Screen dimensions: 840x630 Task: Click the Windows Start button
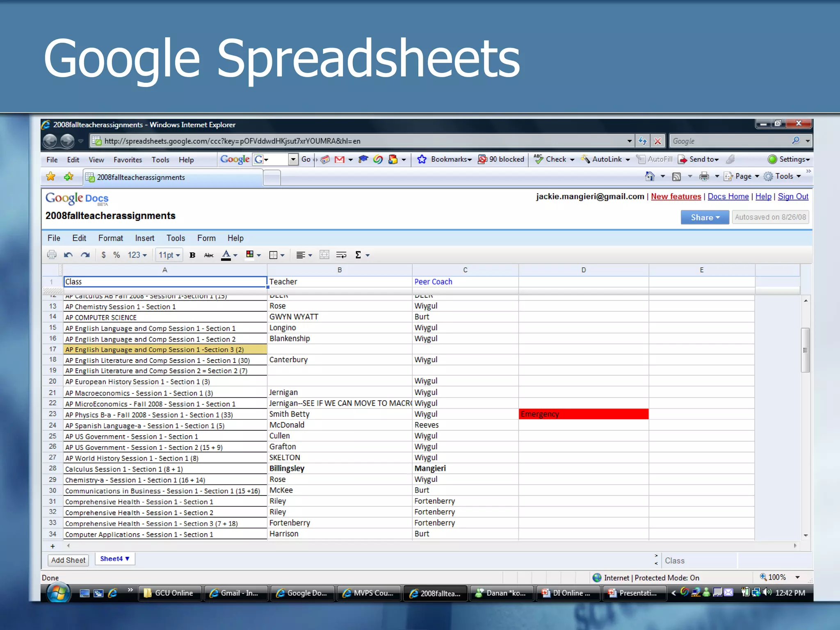(x=58, y=593)
